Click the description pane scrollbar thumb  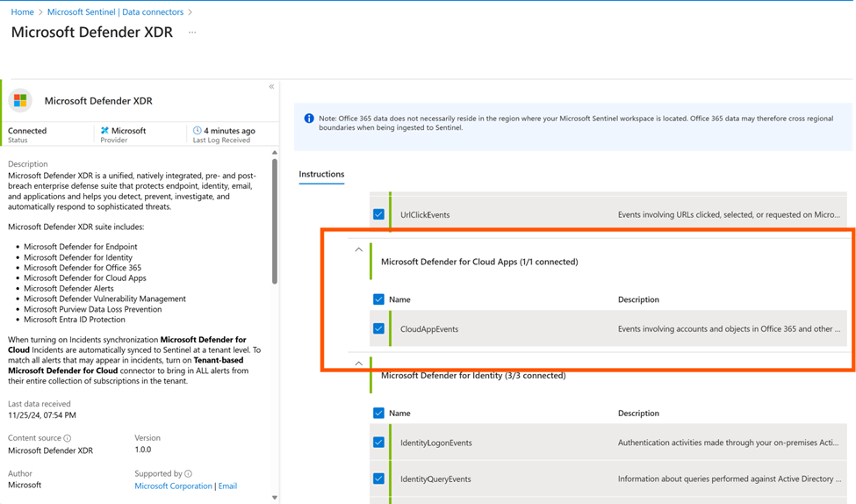[x=275, y=221]
